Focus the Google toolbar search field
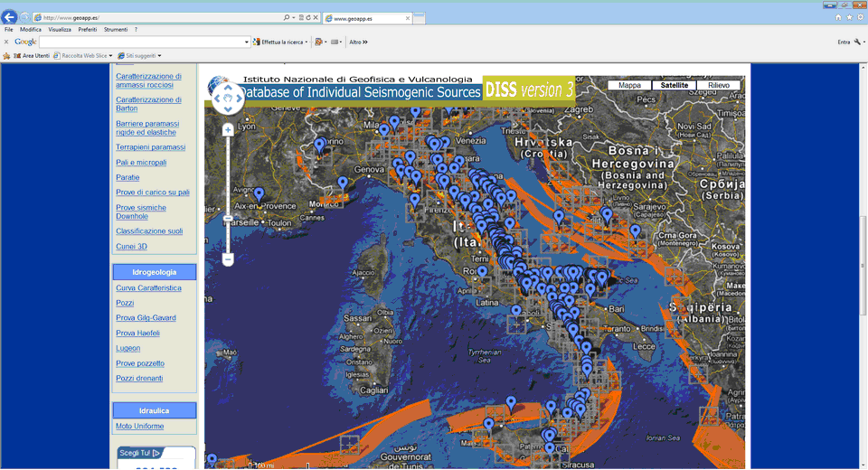Screen dimensions: 868x470 (x=141, y=42)
